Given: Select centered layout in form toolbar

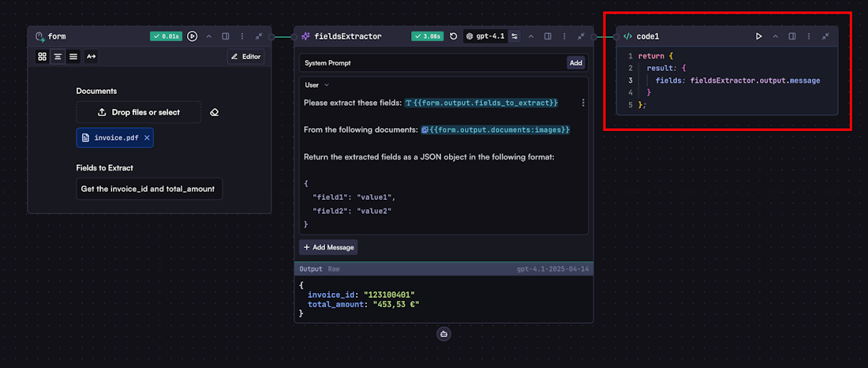Looking at the screenshot, I should [58, 57].
